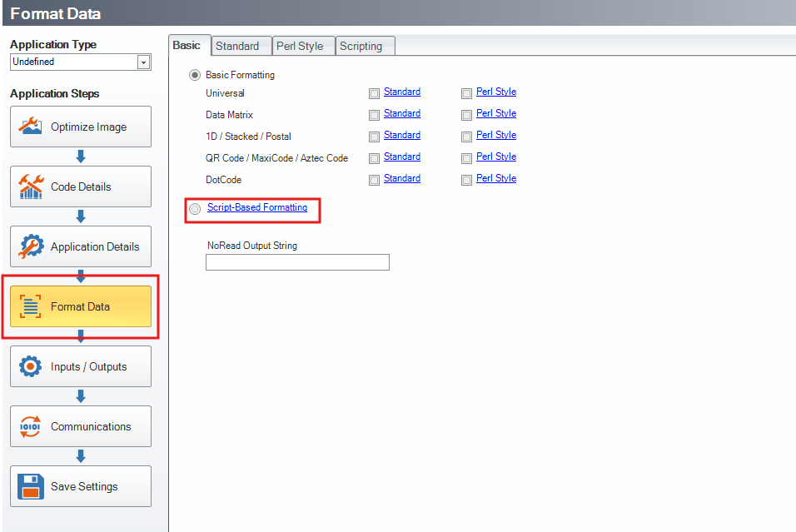Click the Save Settings button
Image resolution: width=796 pixels, height=532 pixels.
(81, 486)
